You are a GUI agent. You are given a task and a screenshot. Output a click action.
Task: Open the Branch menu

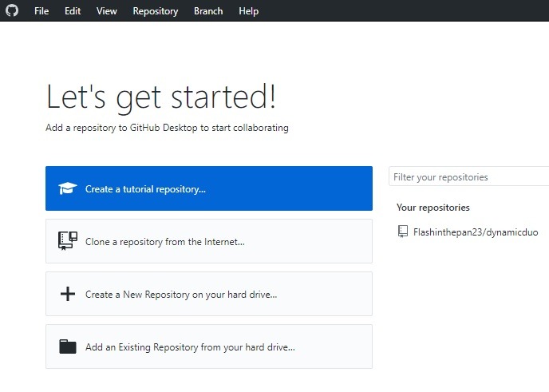pos(208,11)
